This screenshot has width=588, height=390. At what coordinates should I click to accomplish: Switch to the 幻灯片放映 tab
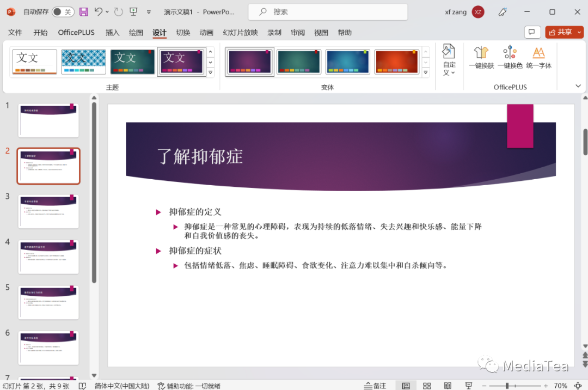(241, 33)
